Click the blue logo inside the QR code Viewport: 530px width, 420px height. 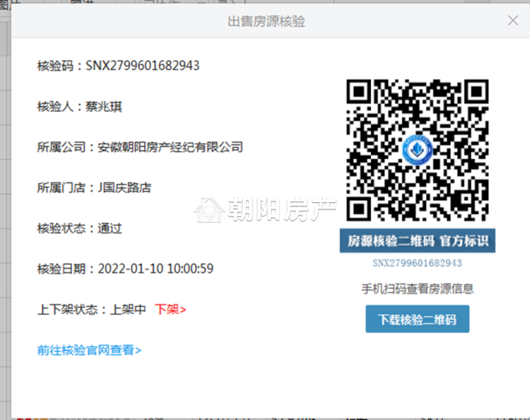point(417,149)
